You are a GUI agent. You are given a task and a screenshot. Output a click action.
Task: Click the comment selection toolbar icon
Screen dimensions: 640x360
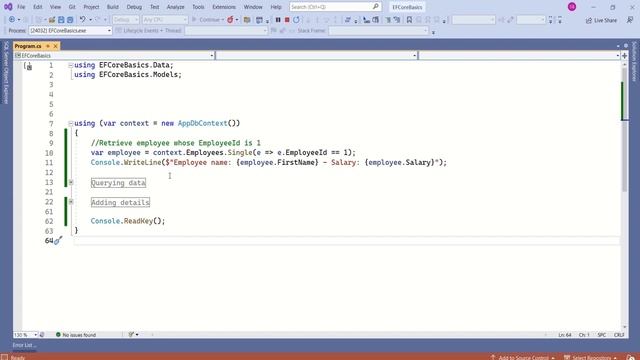coord(388,20)
